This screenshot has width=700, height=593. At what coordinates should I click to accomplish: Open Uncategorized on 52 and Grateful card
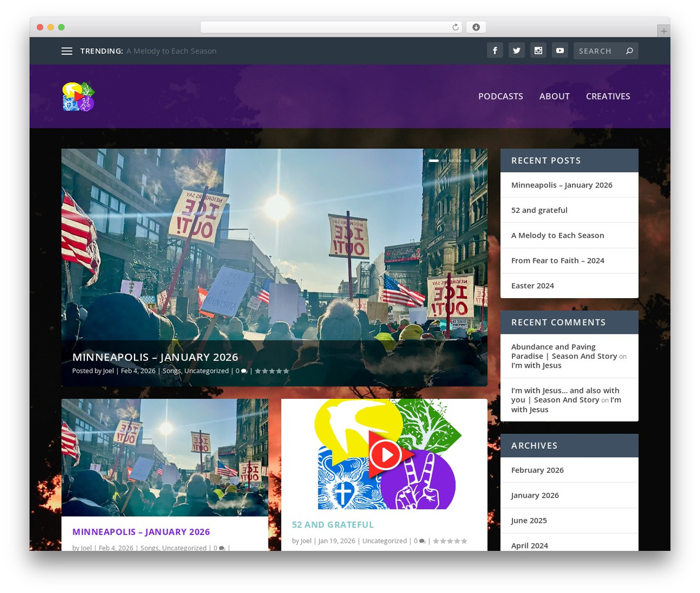pyautogui.click(x=384, y=541)
